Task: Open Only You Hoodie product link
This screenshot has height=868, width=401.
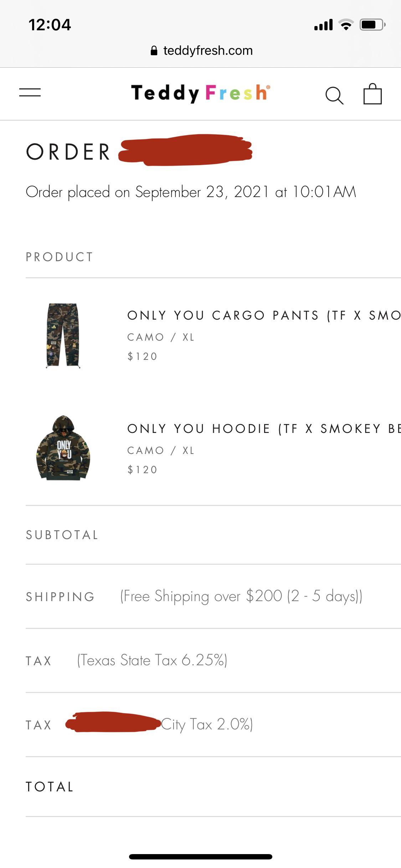Action: click(264, 429)
